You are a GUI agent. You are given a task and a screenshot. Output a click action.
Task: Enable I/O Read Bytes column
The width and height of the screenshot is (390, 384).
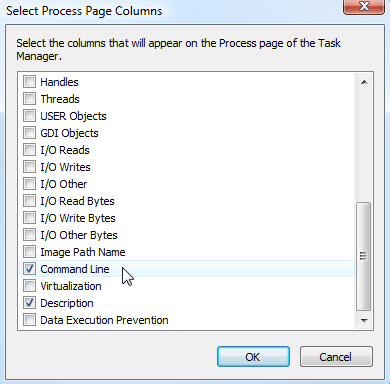pyautogui.click(x=29, y=201)
